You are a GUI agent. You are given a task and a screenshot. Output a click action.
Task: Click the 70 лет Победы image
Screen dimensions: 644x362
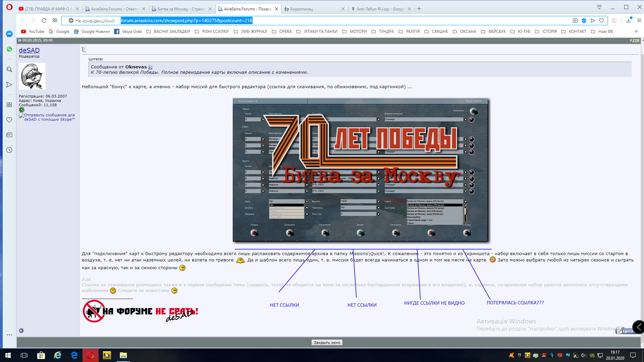pos(361,170)
